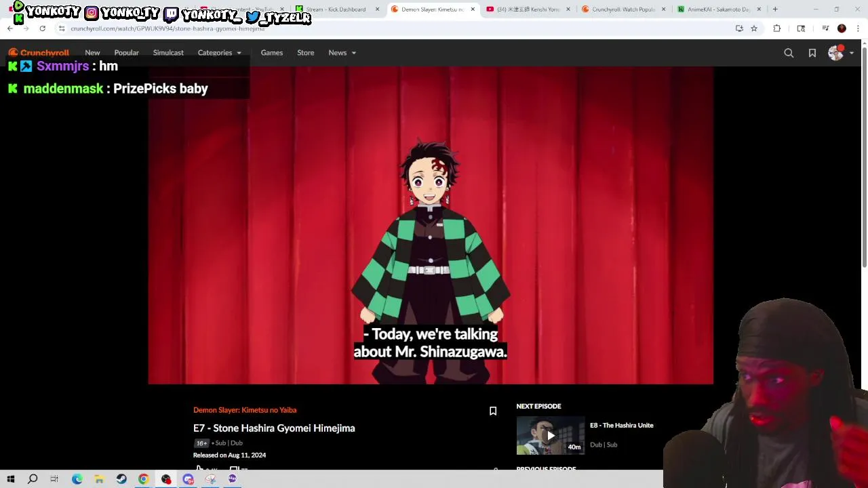Launch Microsoft Edge from the taskbar
868x488 pixels.
coord(77,479)
